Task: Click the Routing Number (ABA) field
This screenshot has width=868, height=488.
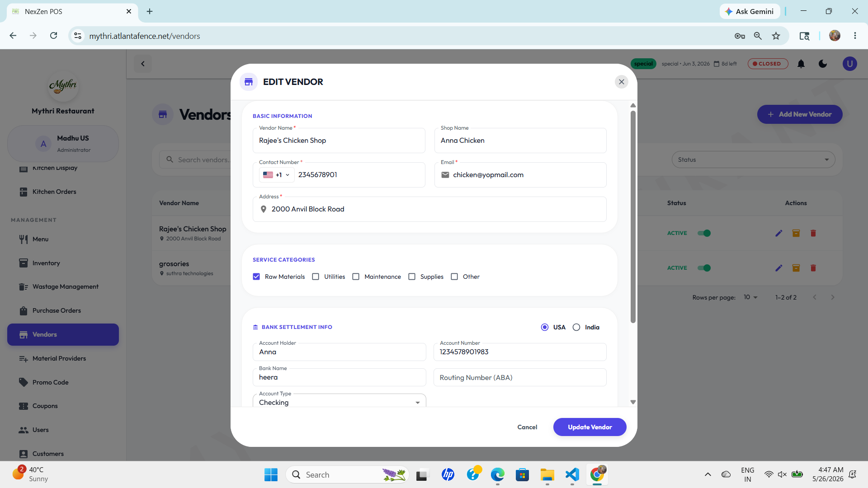Action: click(x=520, y=377)
